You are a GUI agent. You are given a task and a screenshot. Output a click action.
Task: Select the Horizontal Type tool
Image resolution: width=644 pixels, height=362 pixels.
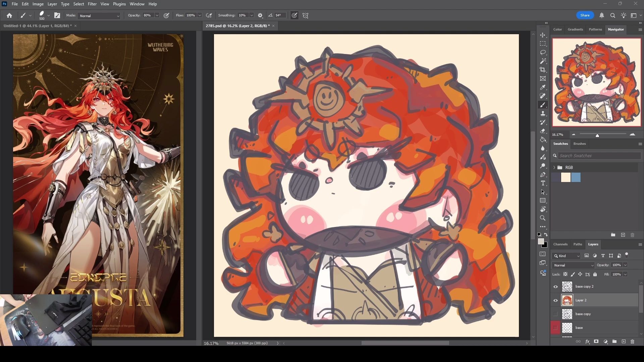(543, 183)
